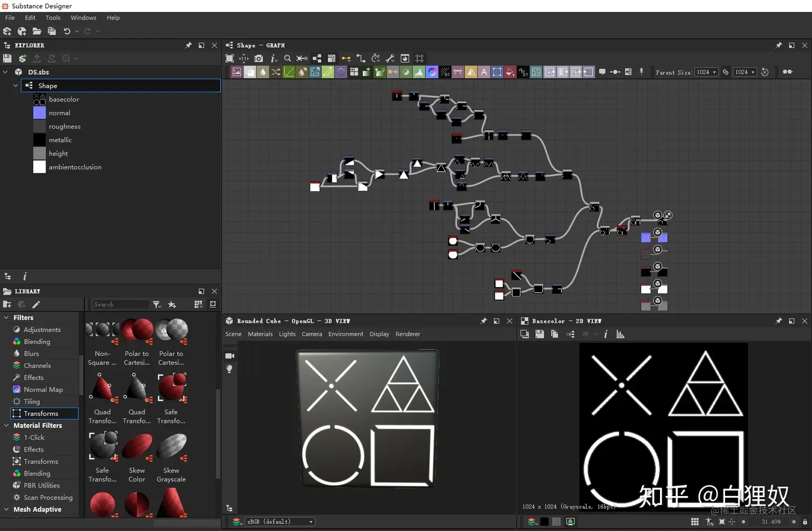Viewport: 812px width, 531px height.
Task: Toggle the 3D View panel pin
Action: coord(483,321)
